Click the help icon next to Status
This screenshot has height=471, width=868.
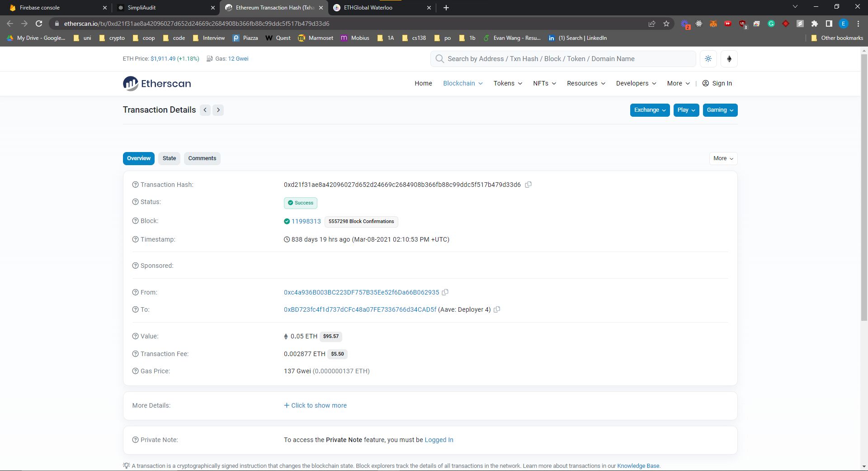pos(135,202)
